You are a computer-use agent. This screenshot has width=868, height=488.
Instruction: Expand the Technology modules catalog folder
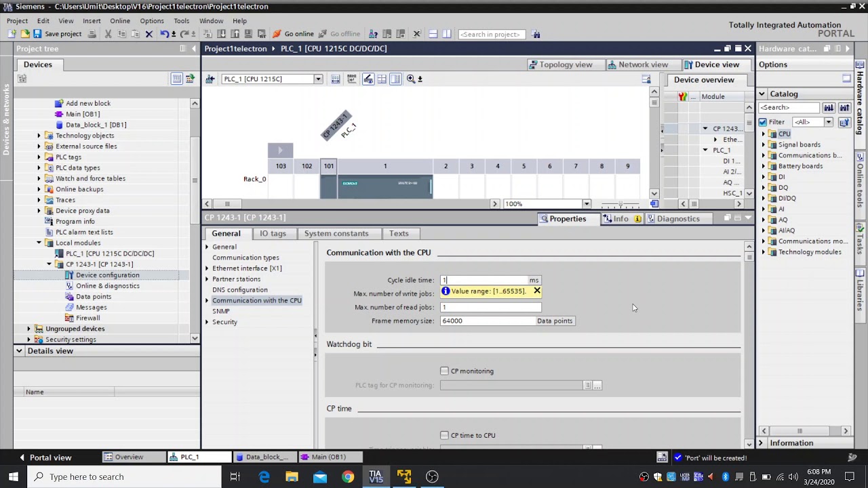pyautogui.click(x=764, y=252)
